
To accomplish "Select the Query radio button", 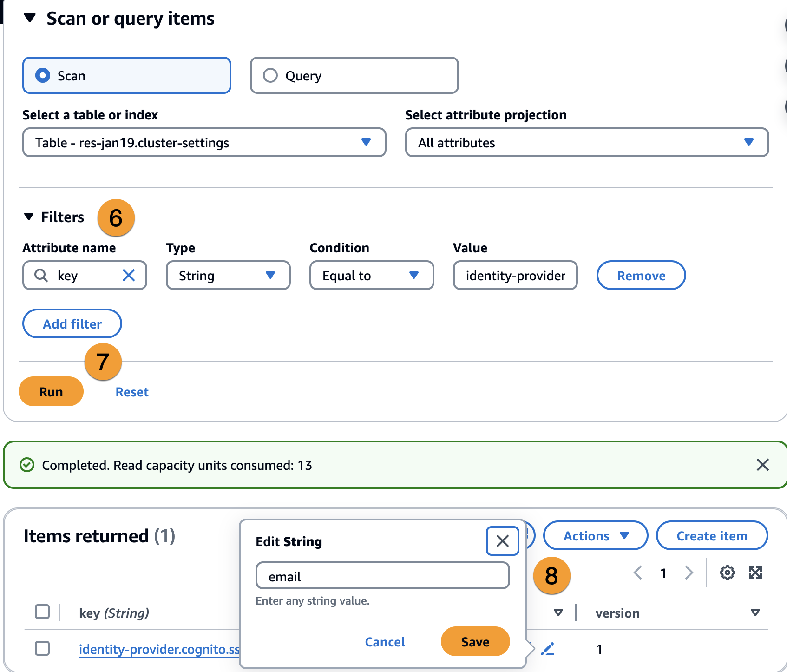I will point(270,75).
